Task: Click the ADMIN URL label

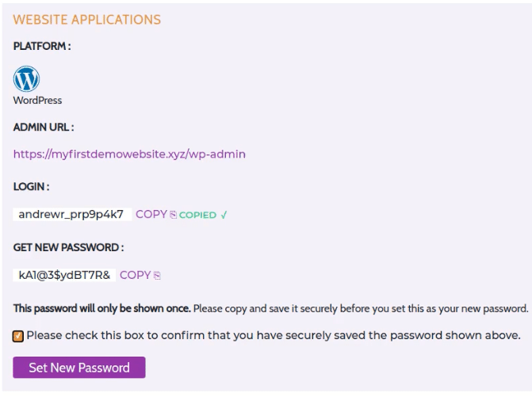Action: pyautogui.click(x=44, y=127)
